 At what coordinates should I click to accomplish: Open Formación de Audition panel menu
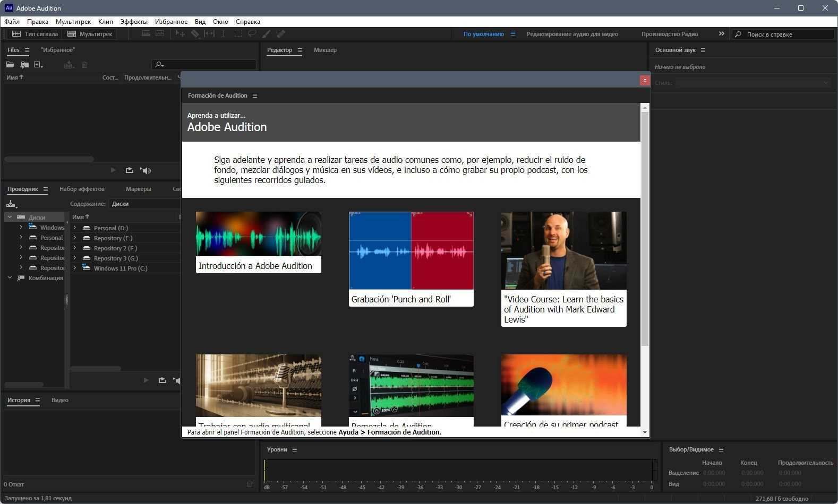pos(255,96)
